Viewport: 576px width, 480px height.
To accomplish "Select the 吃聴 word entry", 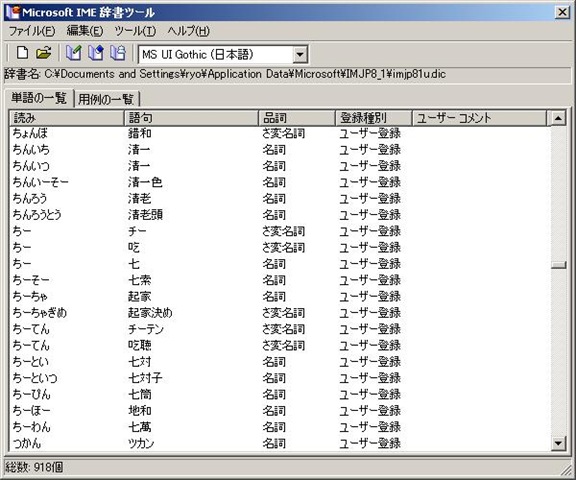I will click(x=140, y=345).
